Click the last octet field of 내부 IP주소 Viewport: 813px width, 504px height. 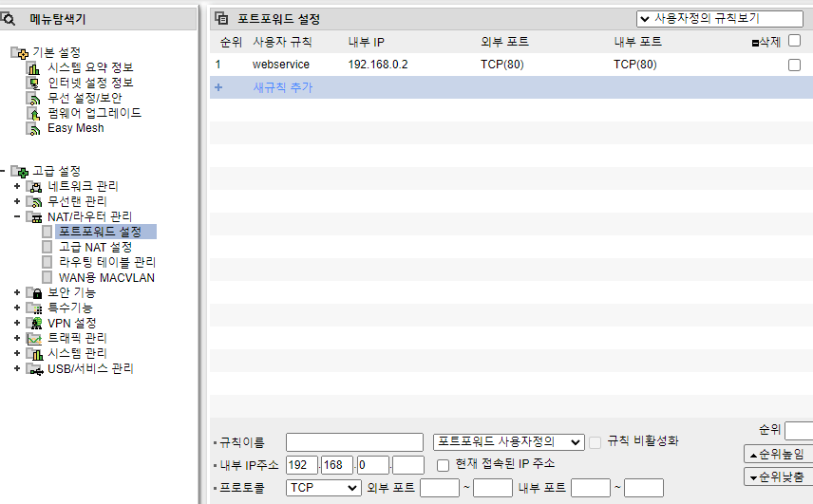(408, 465)
